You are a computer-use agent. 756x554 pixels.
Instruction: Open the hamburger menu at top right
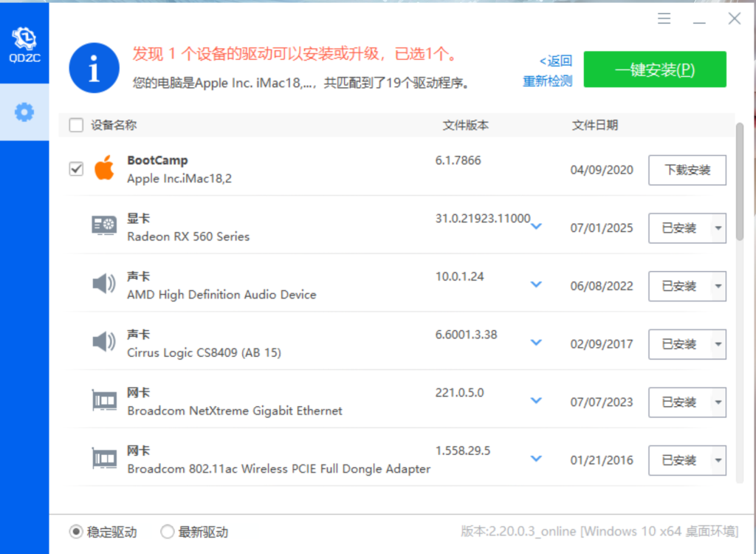(x=664, y=18)
